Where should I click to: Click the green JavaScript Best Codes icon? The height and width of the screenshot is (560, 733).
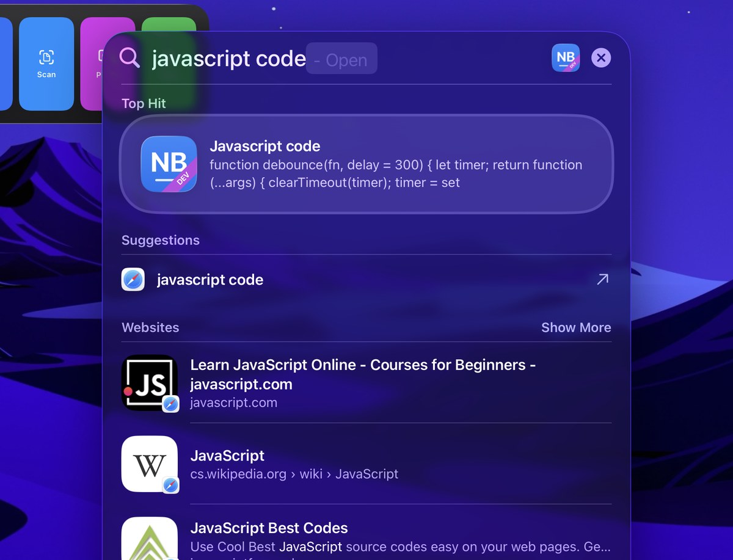pyautogui.click(x=150, y=539)
